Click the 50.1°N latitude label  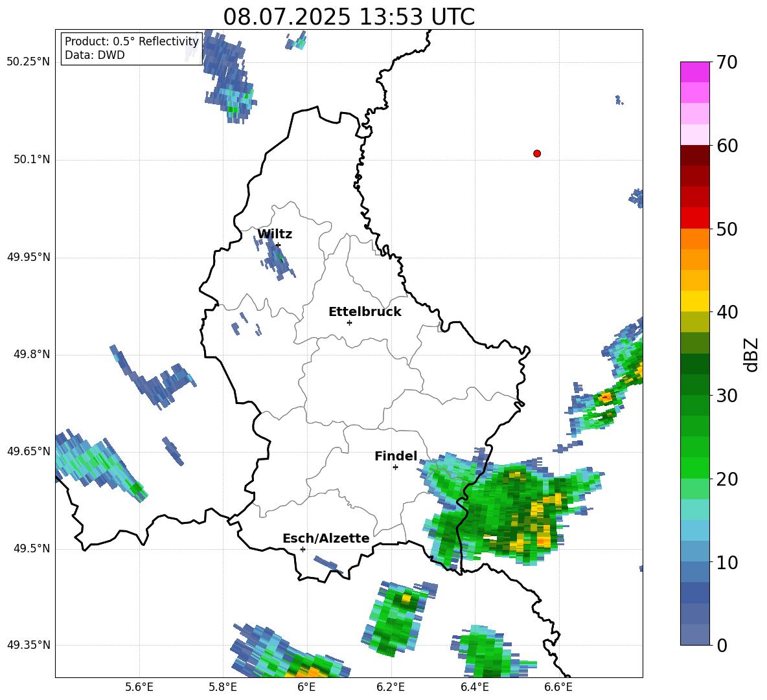(x=32, y=159)
